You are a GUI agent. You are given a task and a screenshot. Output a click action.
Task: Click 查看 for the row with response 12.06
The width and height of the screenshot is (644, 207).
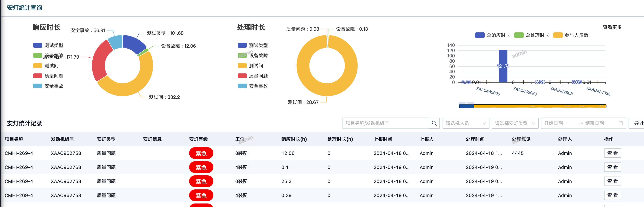tap(612, 153)
